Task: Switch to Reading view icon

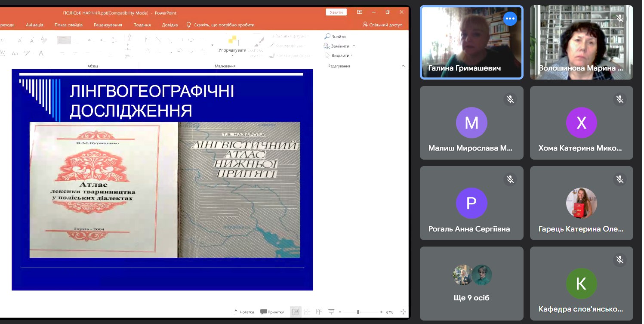Action: pos(319,312)
